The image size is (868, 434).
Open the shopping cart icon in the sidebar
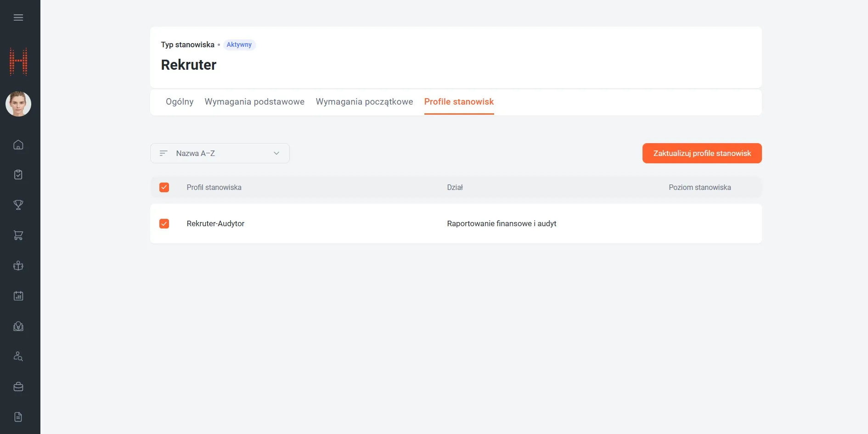click(x=18, y=235)
